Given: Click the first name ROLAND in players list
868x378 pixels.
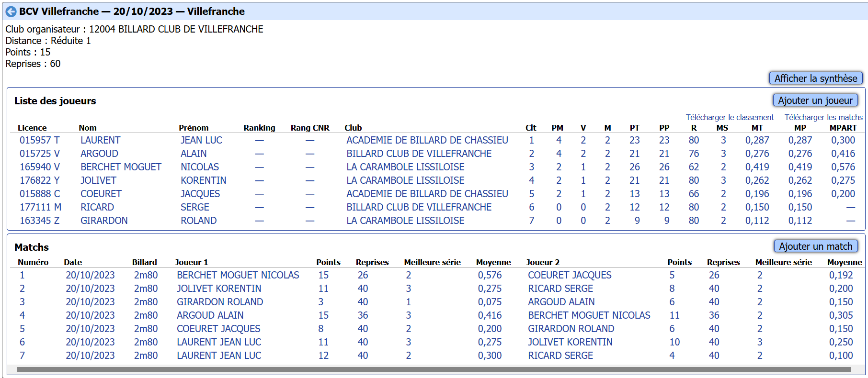Looking at the screenshot, I should point(199,221).
